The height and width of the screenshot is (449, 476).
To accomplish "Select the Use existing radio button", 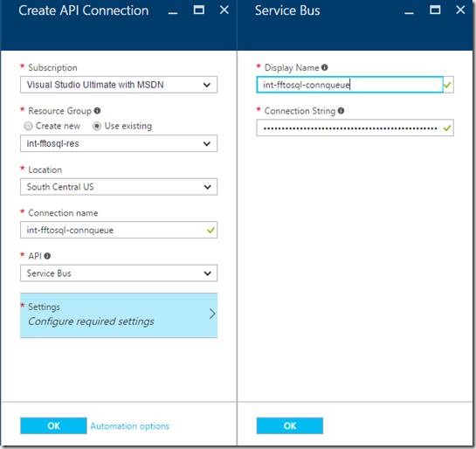I will (x=97, y=126).
